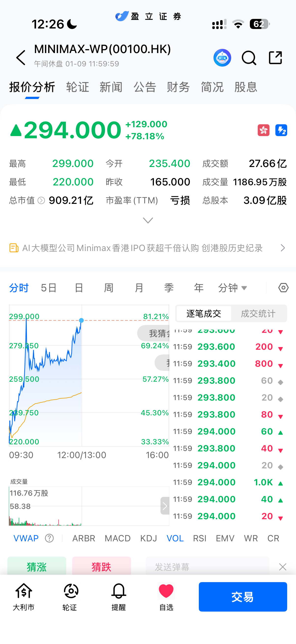Open 大利市 tab in bottom bar

[24, 597]
